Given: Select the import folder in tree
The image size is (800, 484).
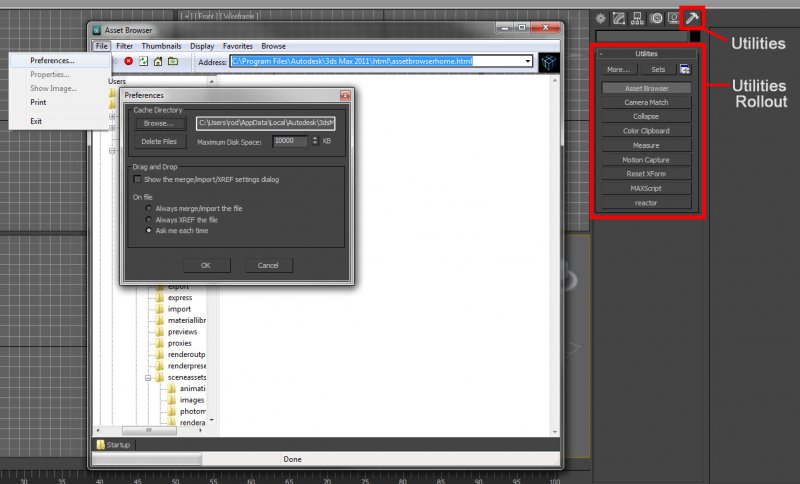Looking at the screenshot, I should coord(179,309).
